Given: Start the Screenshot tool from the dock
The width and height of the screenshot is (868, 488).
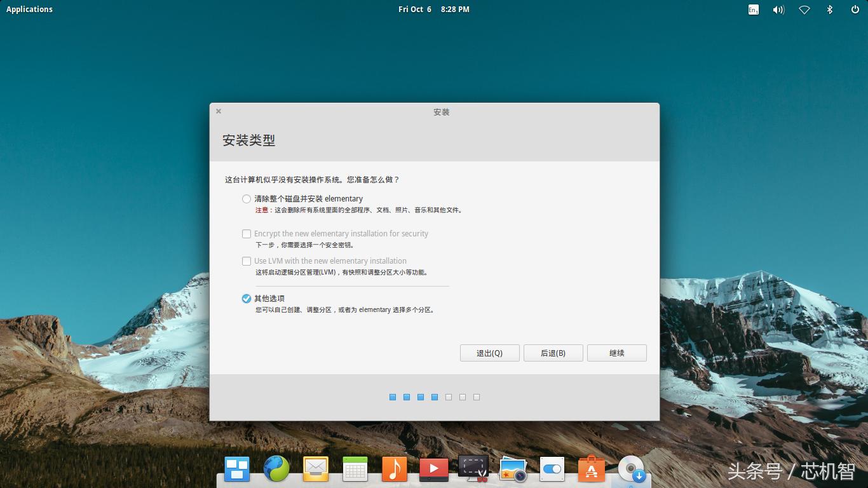Looking at the screenshot, I should (473, 469).
